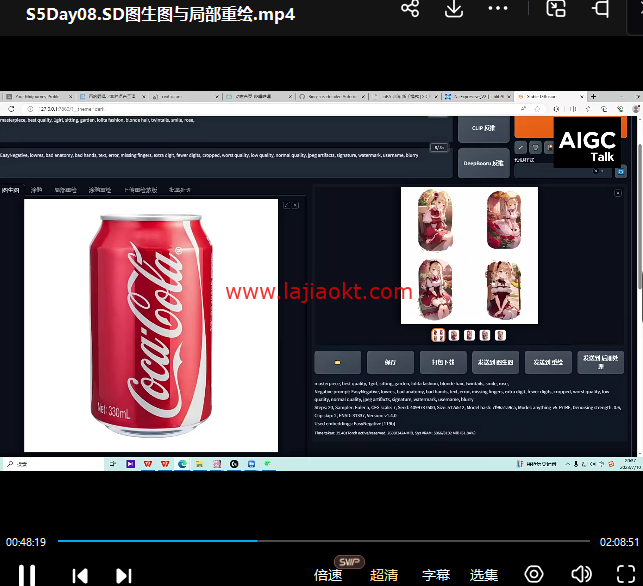Select the fourth gallery thumbnail
Screen dimensions: 643x586
pos(485,335)
